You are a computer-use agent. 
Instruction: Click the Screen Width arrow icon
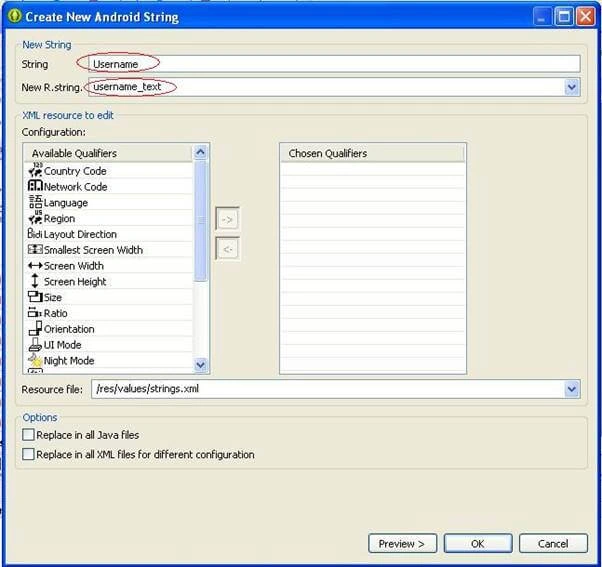(x=35, y=266)
